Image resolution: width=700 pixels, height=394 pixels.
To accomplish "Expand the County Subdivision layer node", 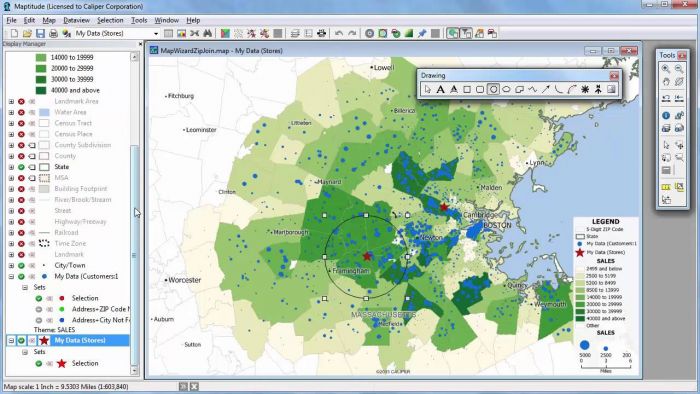I will [11, 145].
